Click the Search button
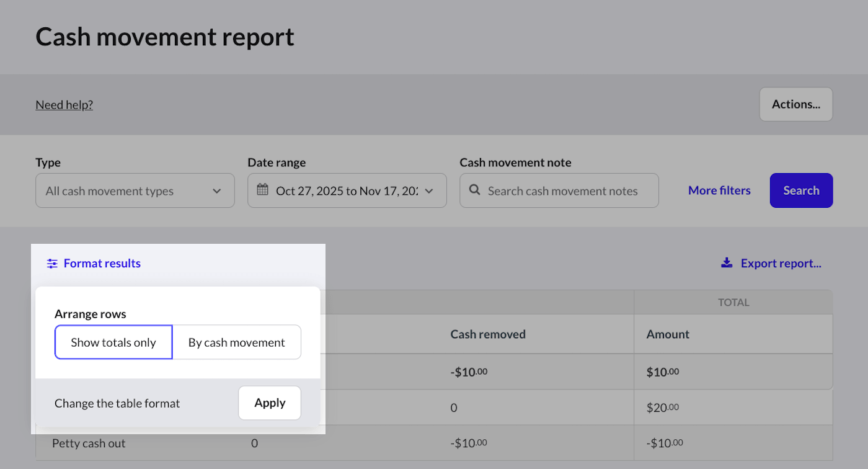 [x=801, y=190]
